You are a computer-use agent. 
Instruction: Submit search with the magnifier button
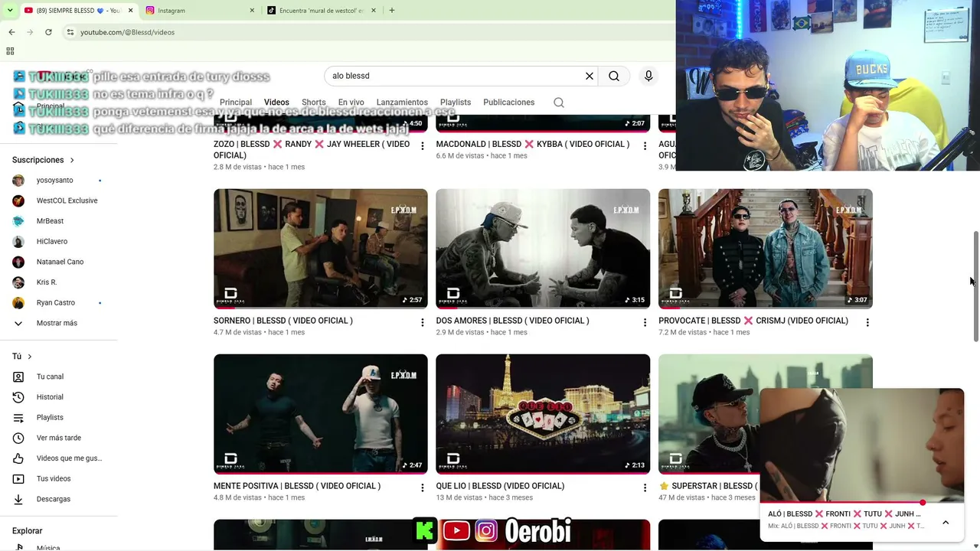point(614,76)
